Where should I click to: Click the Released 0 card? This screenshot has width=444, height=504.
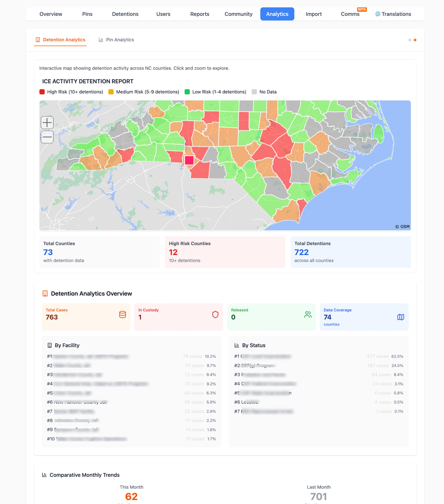pyautogui.click(x=271, y=317)
